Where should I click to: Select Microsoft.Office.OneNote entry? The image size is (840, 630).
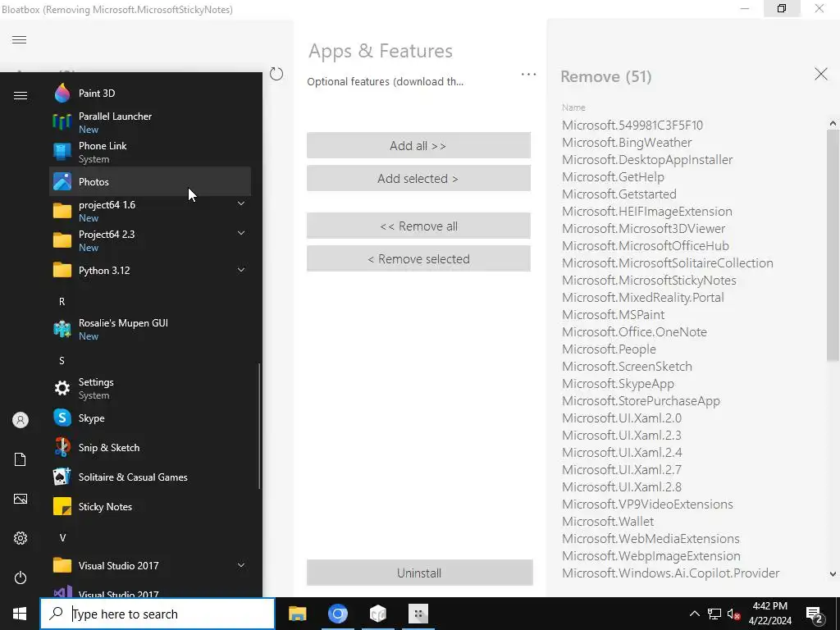click(634, 331)
